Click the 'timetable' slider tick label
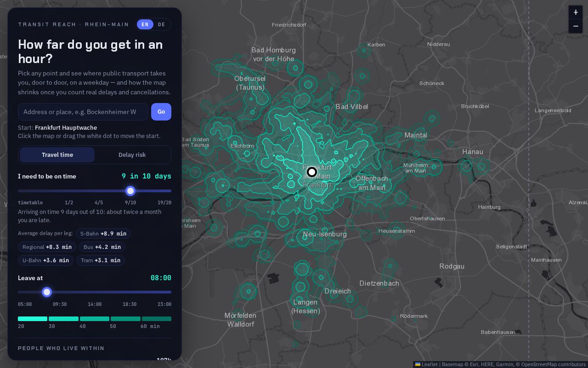This screenshot has height=368, width=588. pyautogui.click(x=30, y=202)
